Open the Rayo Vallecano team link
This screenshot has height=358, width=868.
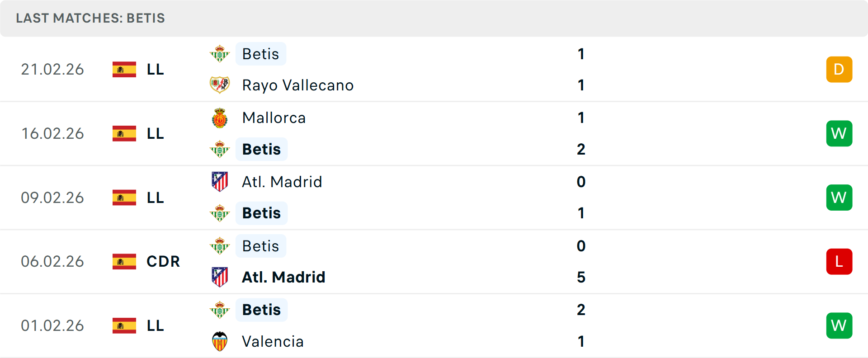click(297, 85)
